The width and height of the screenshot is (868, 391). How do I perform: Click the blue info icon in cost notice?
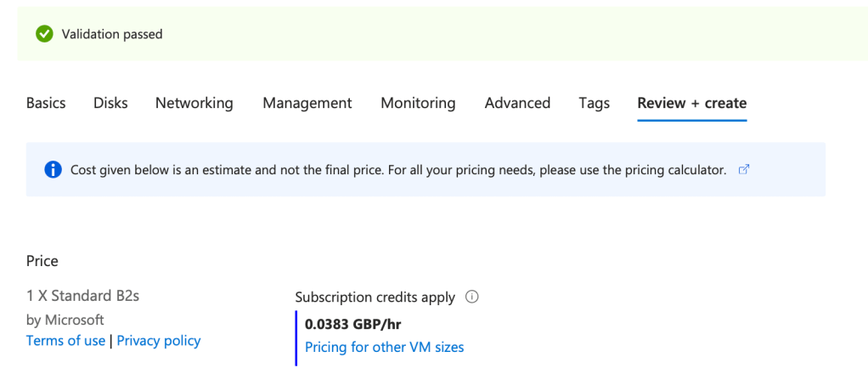[x=53, y=170]
